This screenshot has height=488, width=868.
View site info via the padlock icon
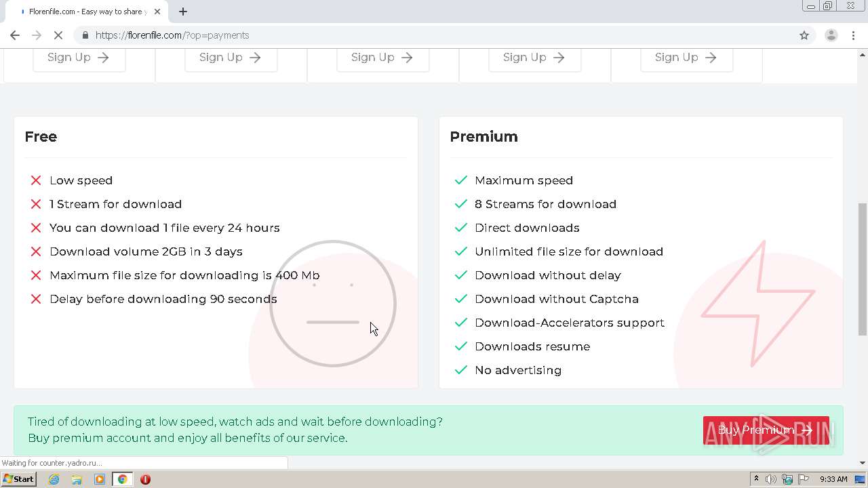click(85, 35)
